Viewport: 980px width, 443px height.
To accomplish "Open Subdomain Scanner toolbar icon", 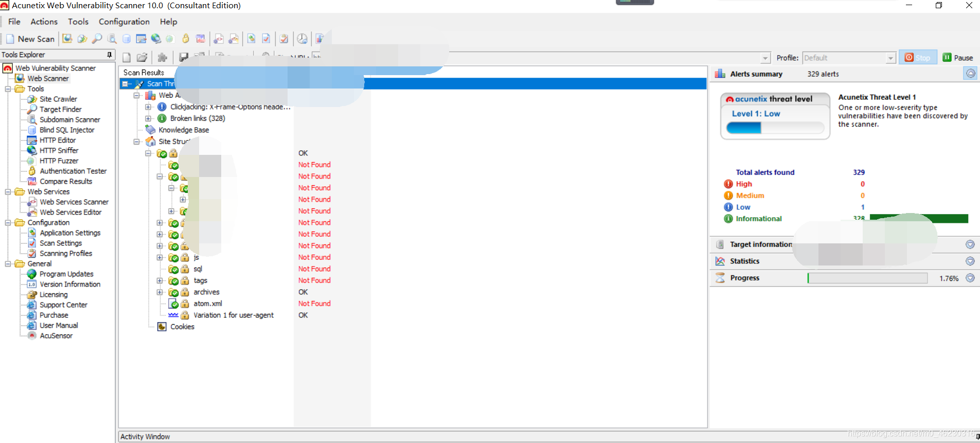I will click(112, 39).
